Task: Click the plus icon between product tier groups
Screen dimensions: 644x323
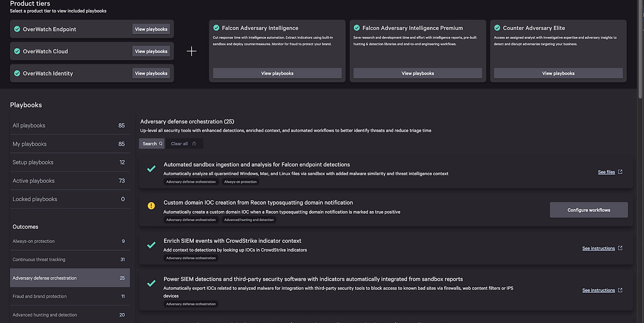Action: pyautogui.click(x=192, y=51)
